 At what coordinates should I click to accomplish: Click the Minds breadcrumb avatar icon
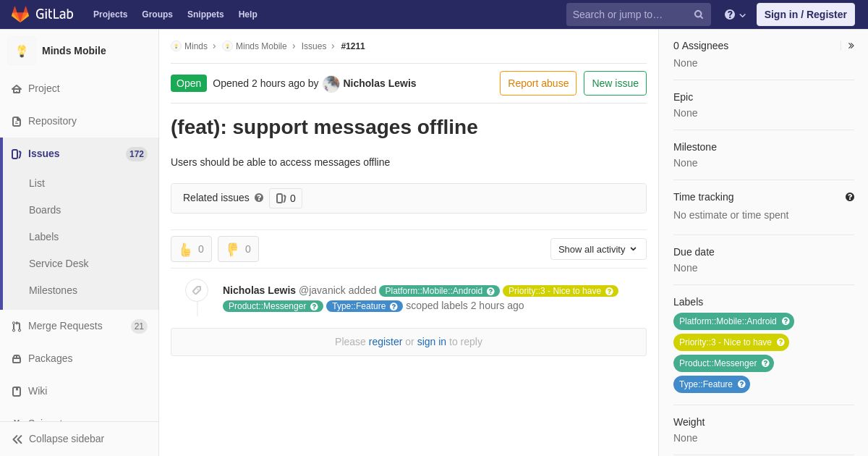point(176,46)
